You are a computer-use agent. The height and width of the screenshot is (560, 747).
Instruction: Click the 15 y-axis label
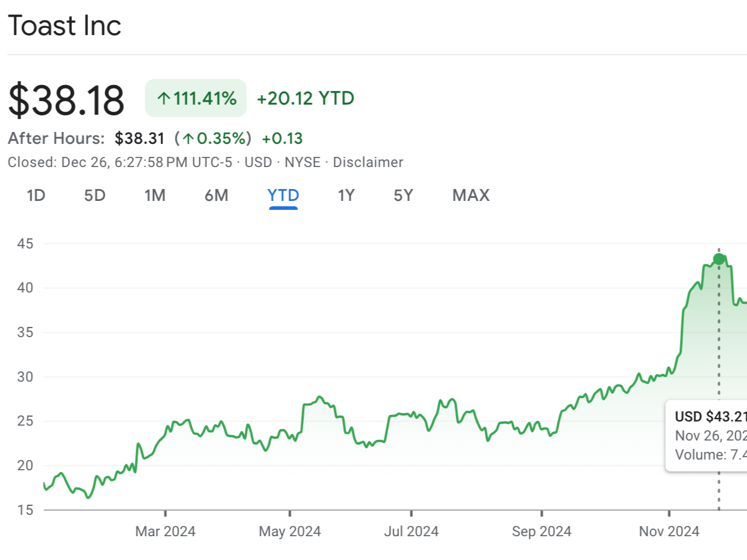[25, 510]
